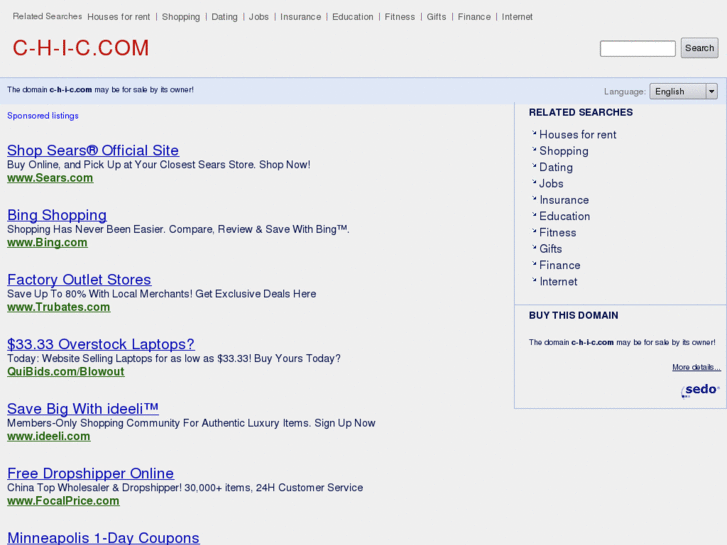Viewport: 727px width, 545px height.
Task: Open Internet in top related searches bar
Action: 517,17
